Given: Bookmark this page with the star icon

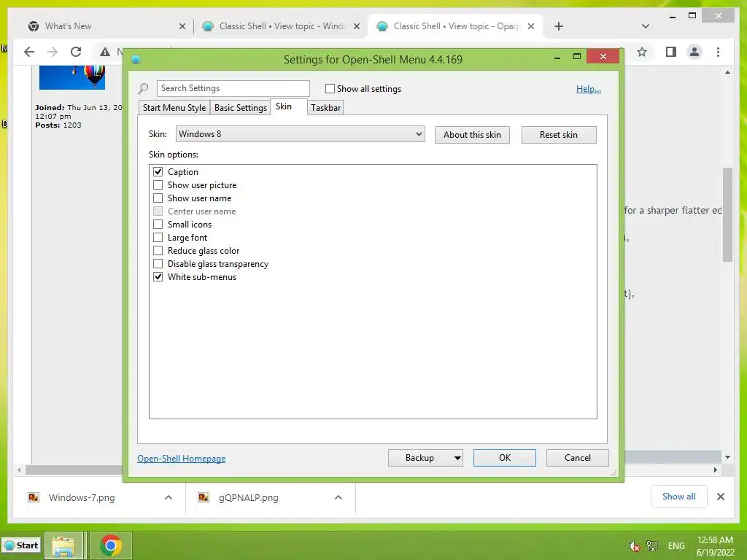Looking at the screenshot, I should pyautogui.click(x=642, y=52).
